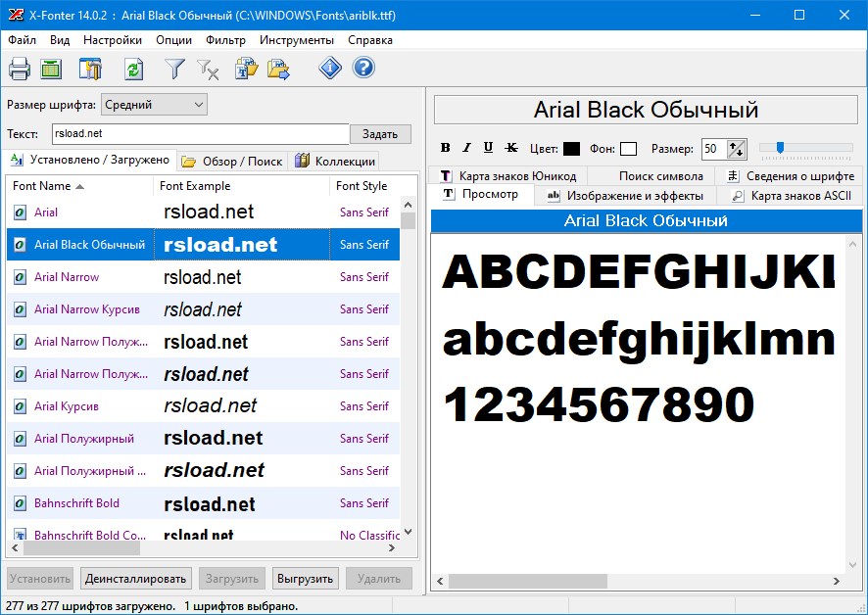Viewport: 868px width, 615px height.
Task: Open the Файл menu
Action: click(x=23, y=40)
